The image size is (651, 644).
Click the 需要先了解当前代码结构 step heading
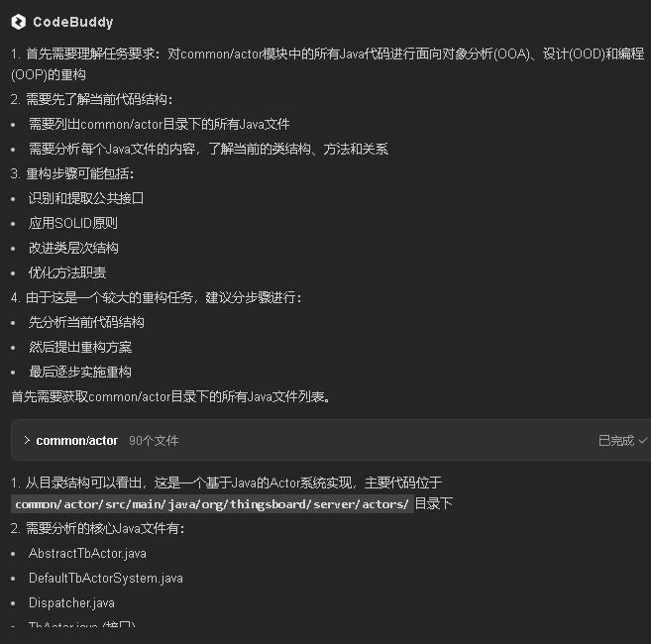[99, 99]
